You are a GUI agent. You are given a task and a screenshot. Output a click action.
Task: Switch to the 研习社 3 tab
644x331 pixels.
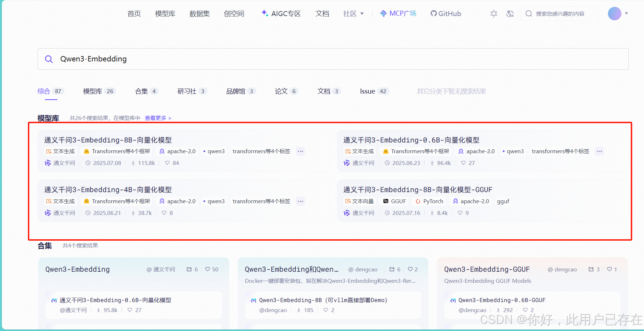tap(192, 91)
